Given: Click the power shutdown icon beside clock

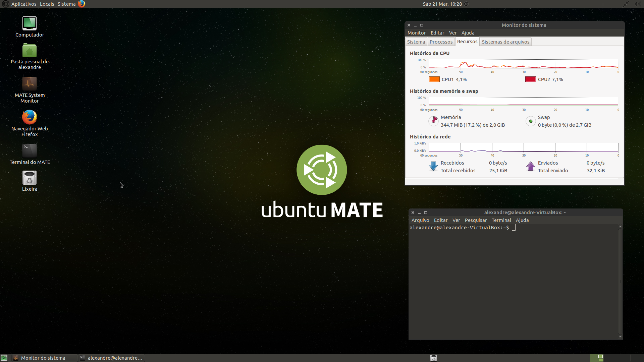Looking at the screenshot, I should pyautogui.click(x=466, y=4).
